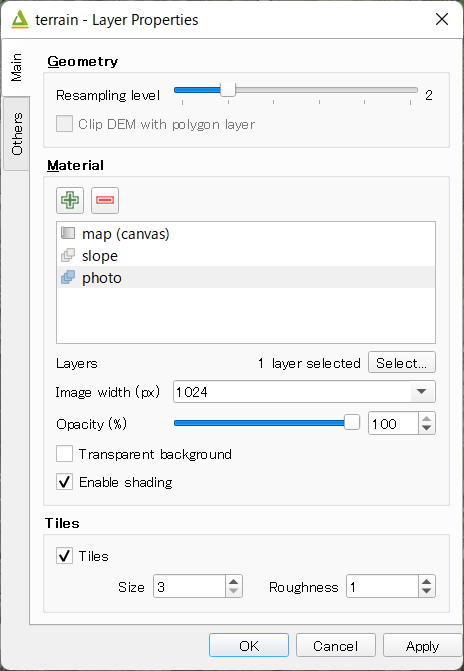Click the Qgis2threejs logo in title bar
The width and height of the screenshot is (464, 671).
pyautogui.click(x=20, y=20)
